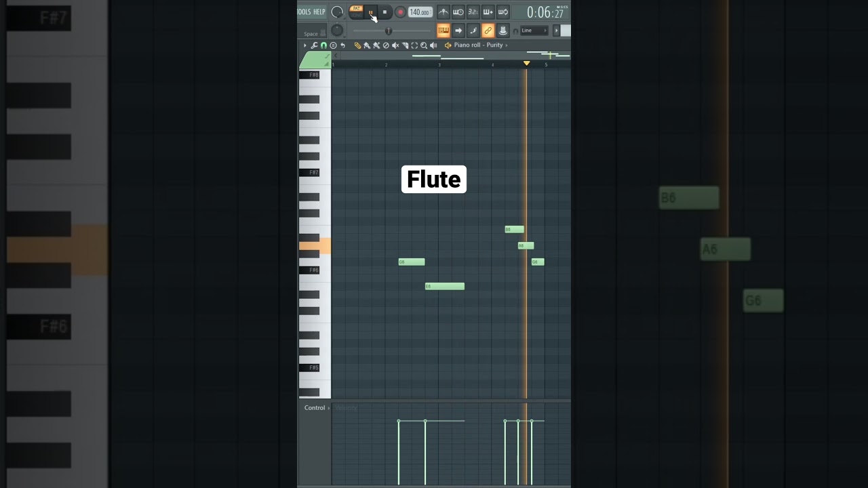Viewport: 868px width, 488px height.
Task: Select the B6 note
Action: (514, 229)
